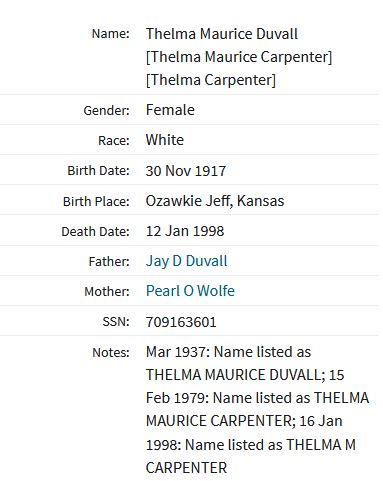Click the Name field label

(x=111, y=34)
